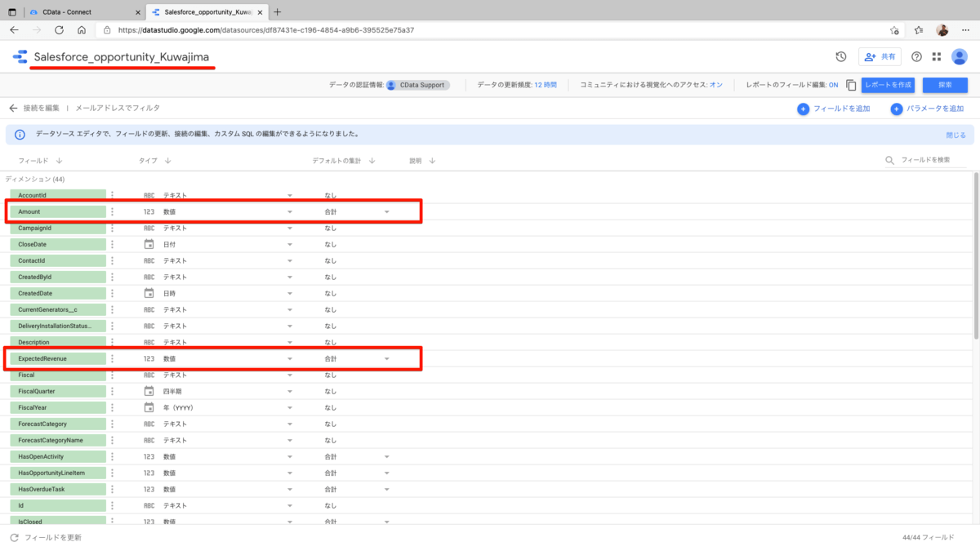The height and width of the screenshot is (551, 980).
Task: Click CData Support credentials chip
Action: tap(417, 85)
